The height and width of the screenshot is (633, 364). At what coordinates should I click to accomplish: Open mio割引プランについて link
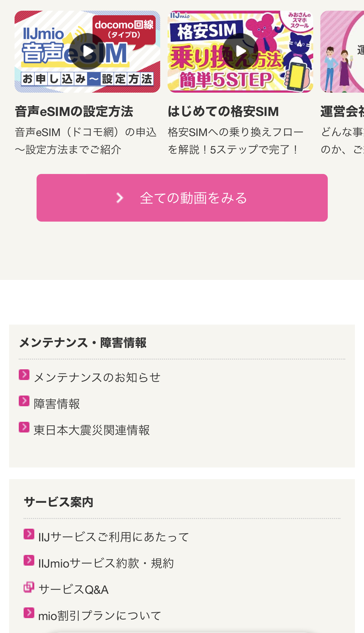click(100, 616)
